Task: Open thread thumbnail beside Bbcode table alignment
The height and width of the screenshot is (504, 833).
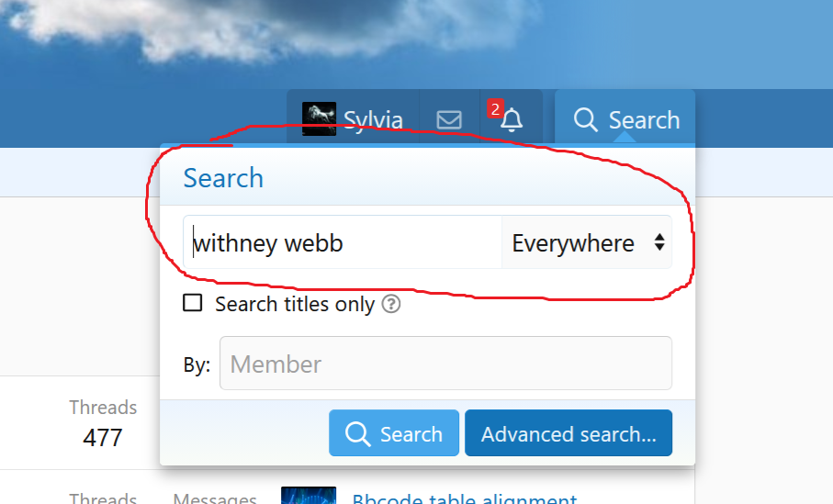Action: pos(308,497)
